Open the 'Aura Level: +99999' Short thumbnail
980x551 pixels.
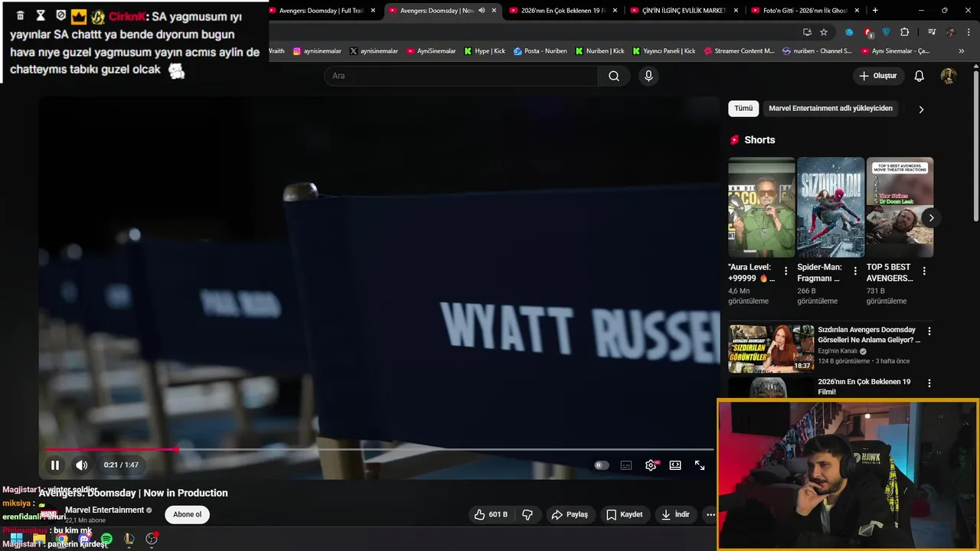761,207
